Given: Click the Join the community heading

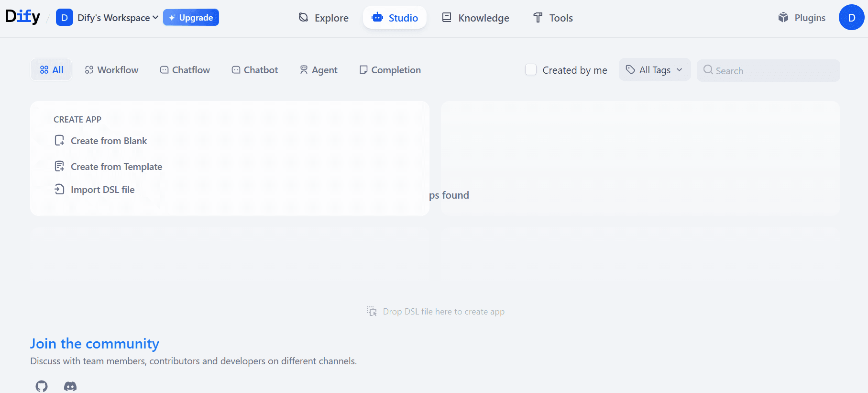Looking at the screenshot, I should pos(95,344).
